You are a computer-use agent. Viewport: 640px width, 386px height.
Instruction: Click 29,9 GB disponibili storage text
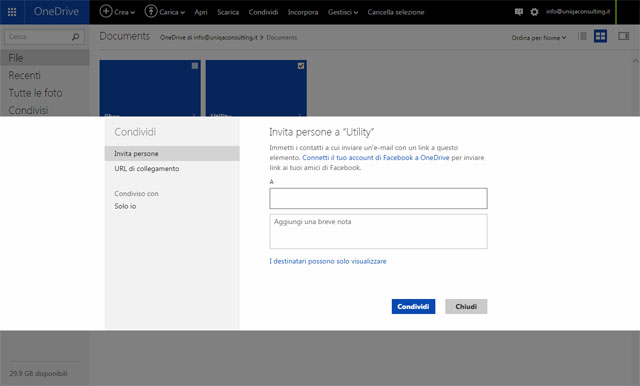point(38,373)
